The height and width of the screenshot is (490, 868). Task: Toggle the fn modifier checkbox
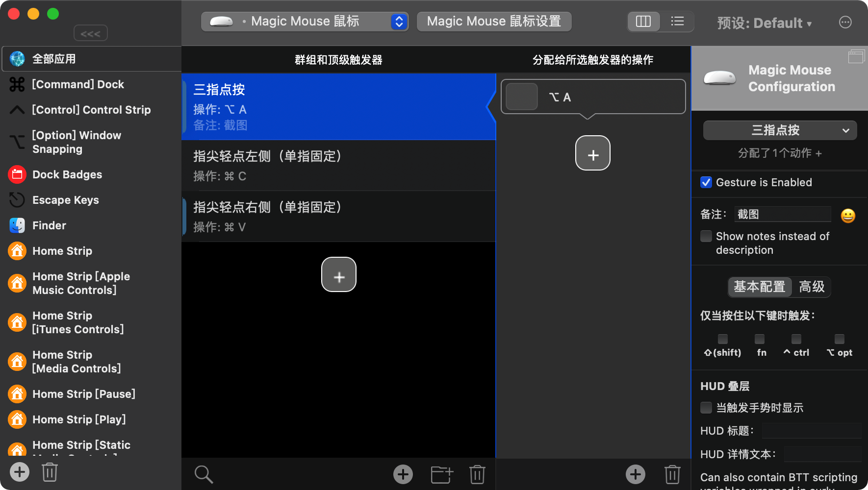click(760, 339)
